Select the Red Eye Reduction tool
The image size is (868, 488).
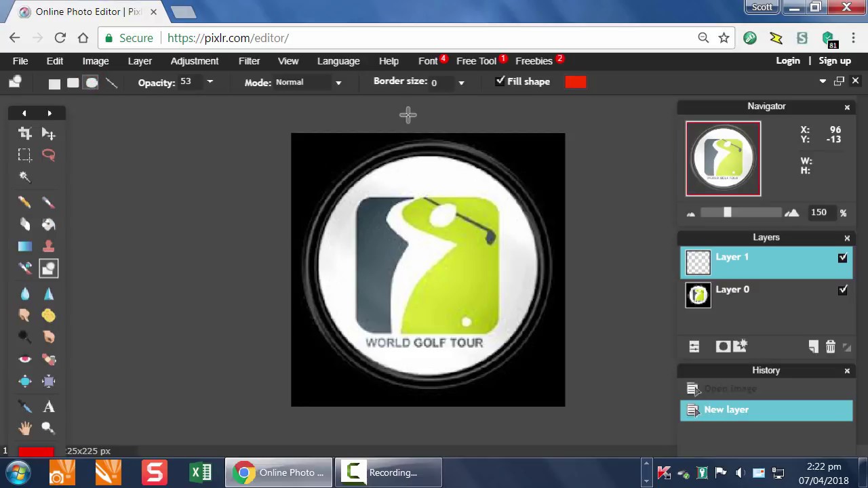pos(24,359)
